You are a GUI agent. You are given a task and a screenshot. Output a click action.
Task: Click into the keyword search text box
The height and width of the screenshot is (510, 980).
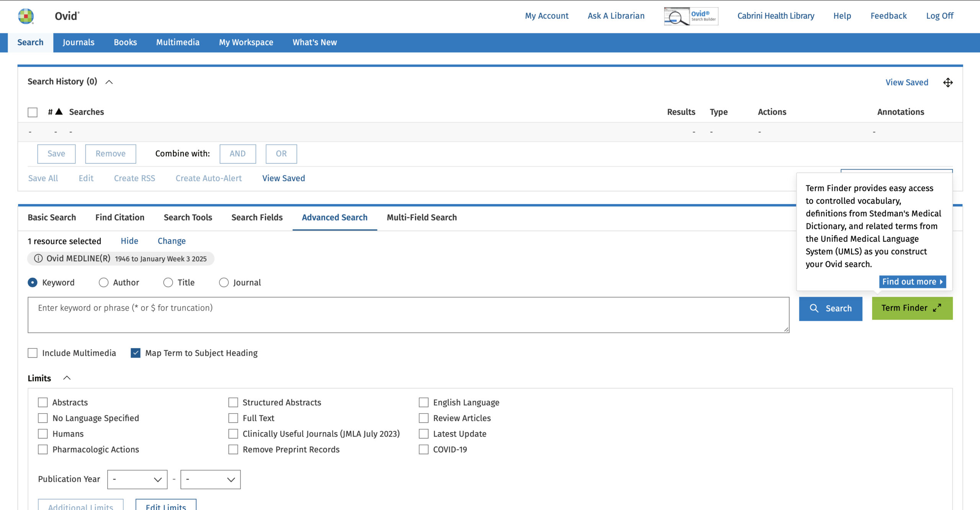pyautogui.click(x=408, y=315)
